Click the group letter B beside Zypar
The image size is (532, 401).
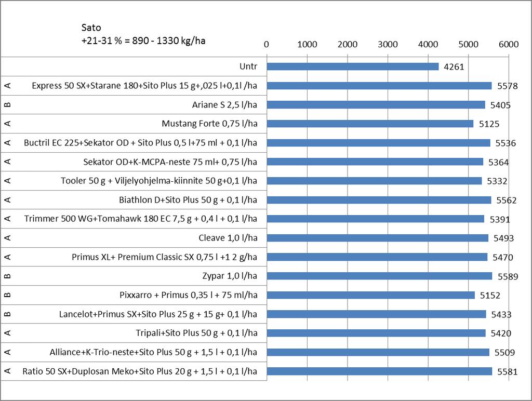pyautogui.click(x=7, y=276)
